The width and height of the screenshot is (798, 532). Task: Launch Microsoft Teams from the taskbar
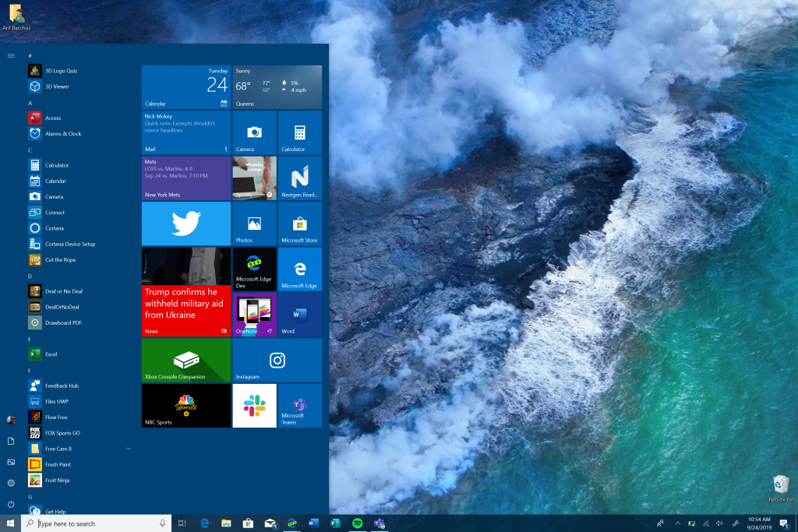[x=380, y=524]
